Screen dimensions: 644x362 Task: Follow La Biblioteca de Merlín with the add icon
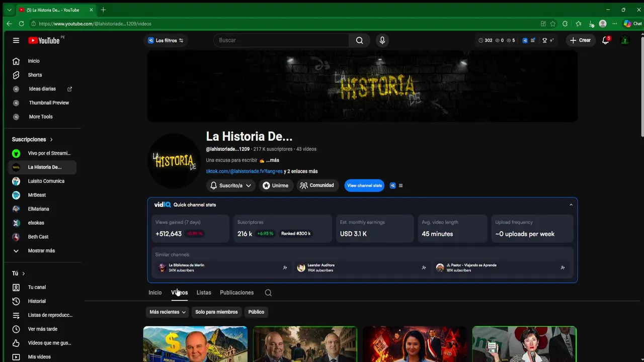pyautogui.click(x=285, y=268)
